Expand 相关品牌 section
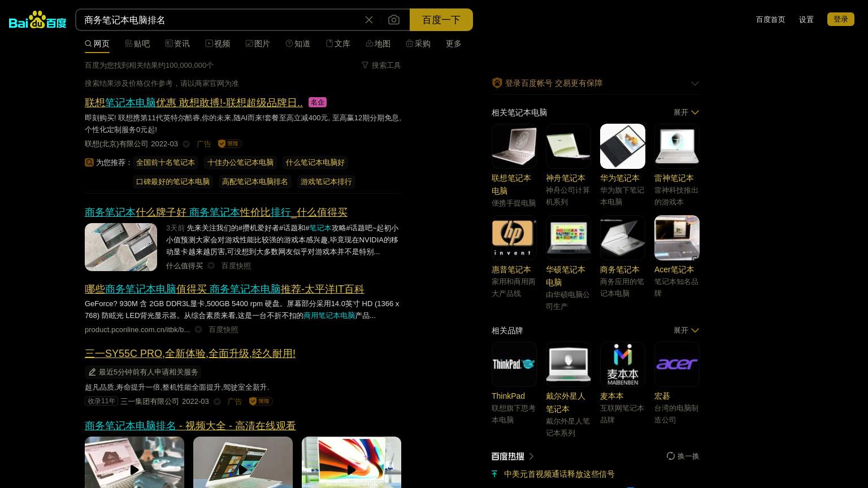 pyautogui.click(x=686, y=330)
